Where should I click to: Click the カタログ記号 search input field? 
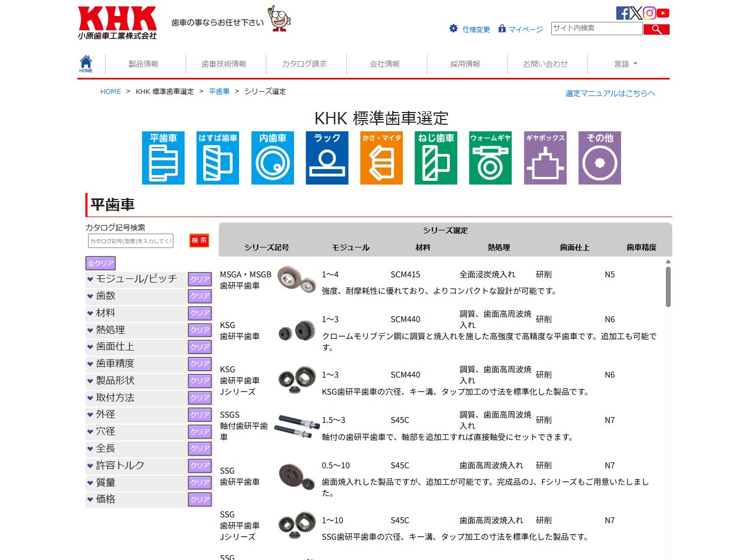[131, 241]
